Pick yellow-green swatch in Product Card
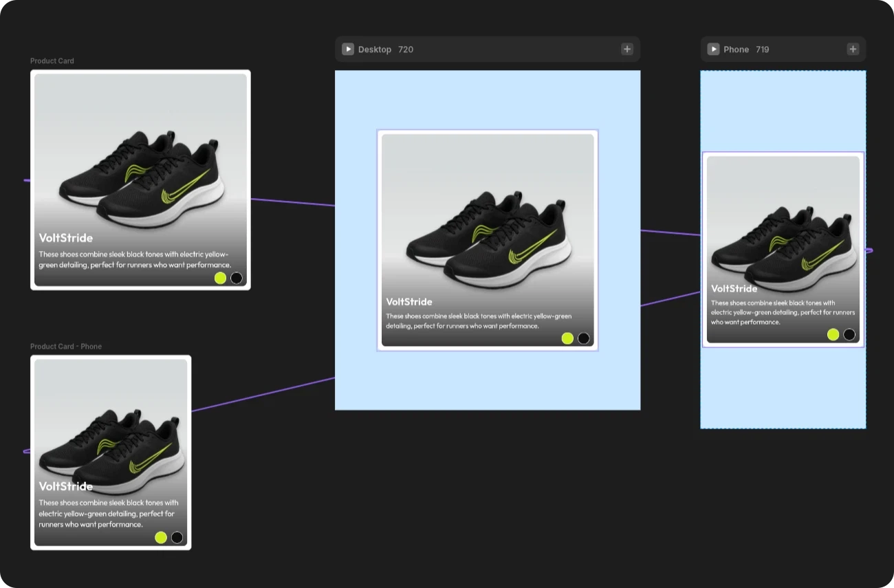The image size is (894, 588). (x=220, y=278)
